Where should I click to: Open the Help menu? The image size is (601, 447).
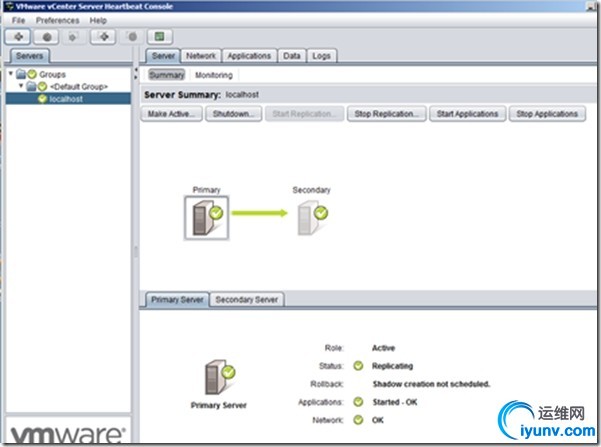pyautogui.click(x=98, y=20)
